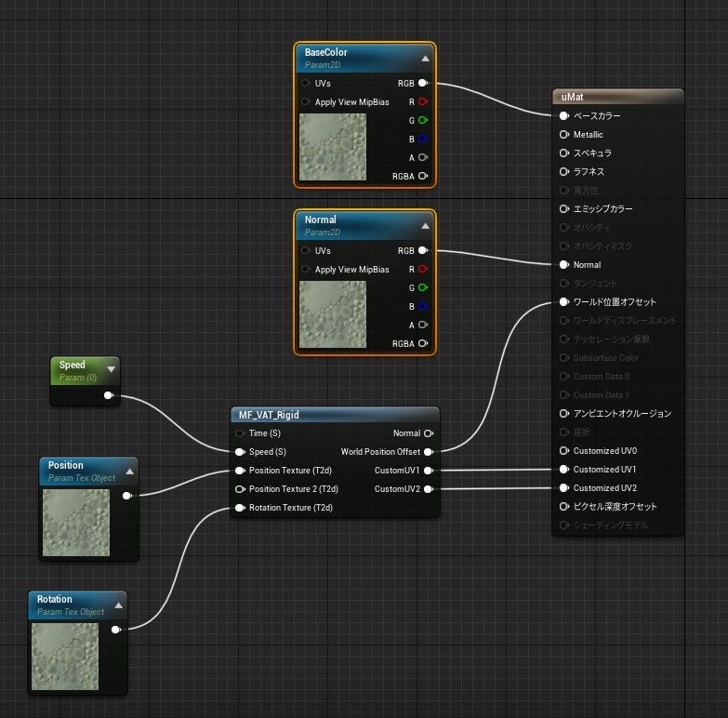Click uMat ベースカラー input pin
This screenshot has width=728, height=718.
pyautogui.click(x=564, y=115)
